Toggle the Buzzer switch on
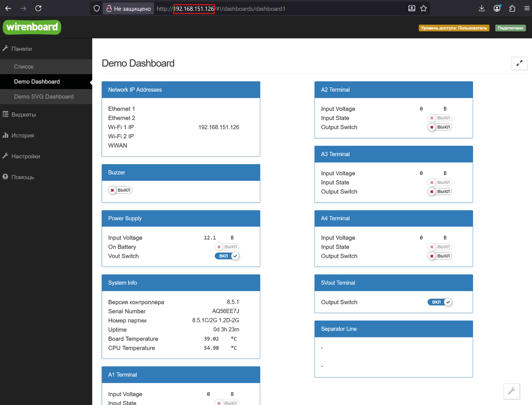 click(120, 190)
